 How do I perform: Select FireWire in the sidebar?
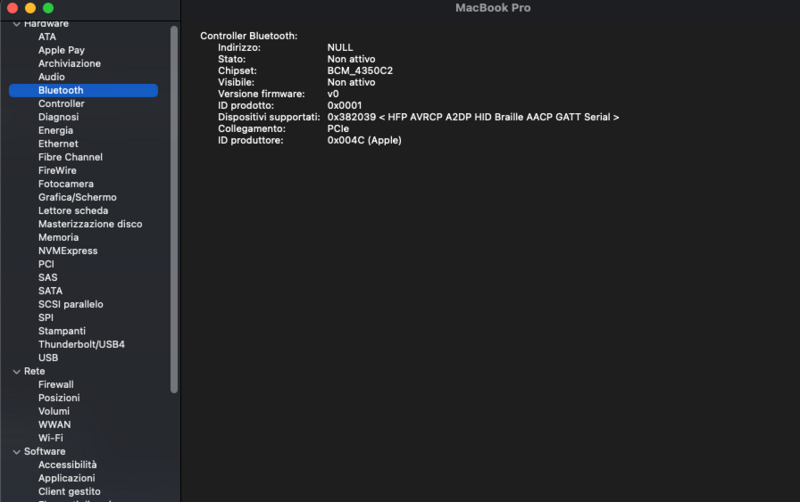tap(57, 170)
